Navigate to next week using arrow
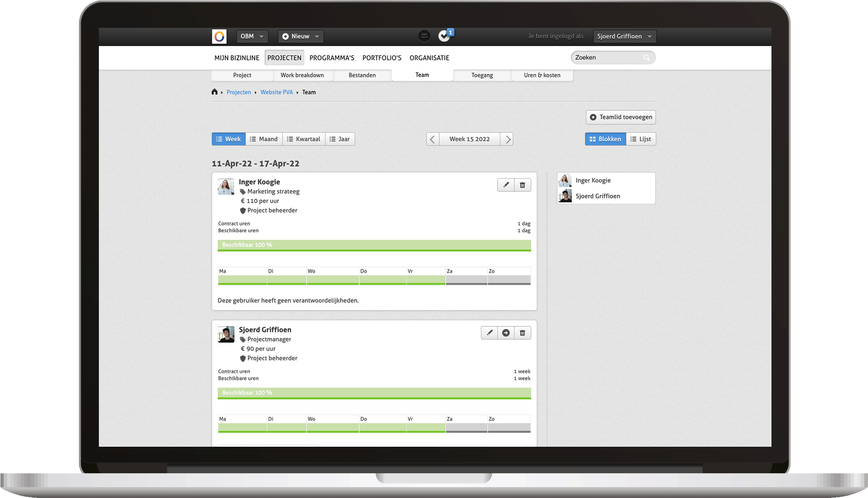This screenshot has width=868, height=498. coord(508,139)
